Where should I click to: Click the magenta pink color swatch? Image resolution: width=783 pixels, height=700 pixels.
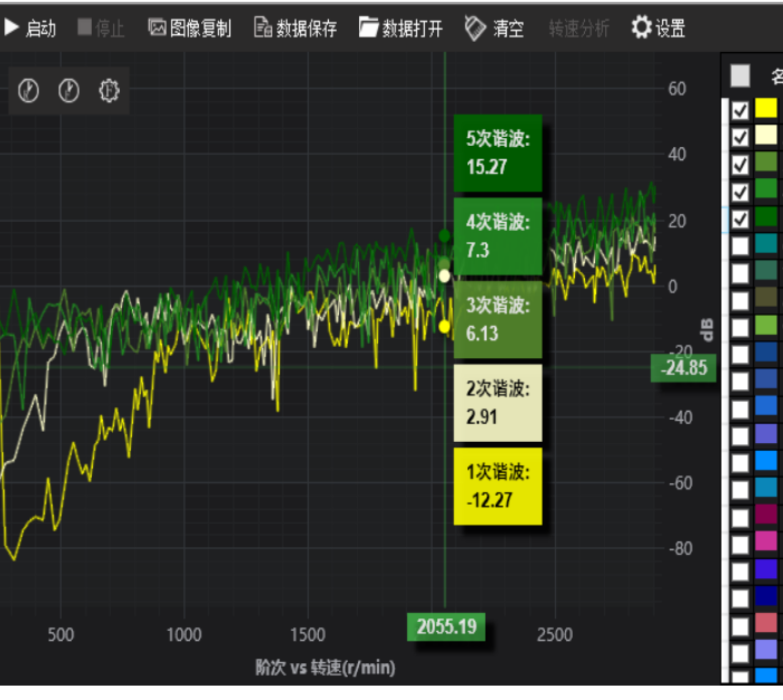[x=766, y=541]
